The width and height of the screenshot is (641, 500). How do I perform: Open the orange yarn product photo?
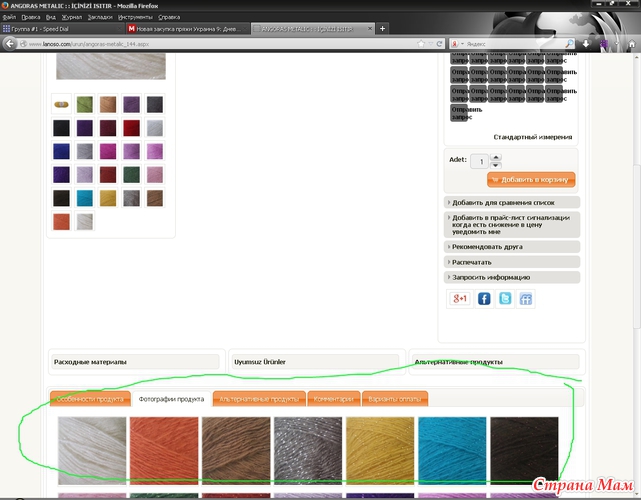click(164, 451)
